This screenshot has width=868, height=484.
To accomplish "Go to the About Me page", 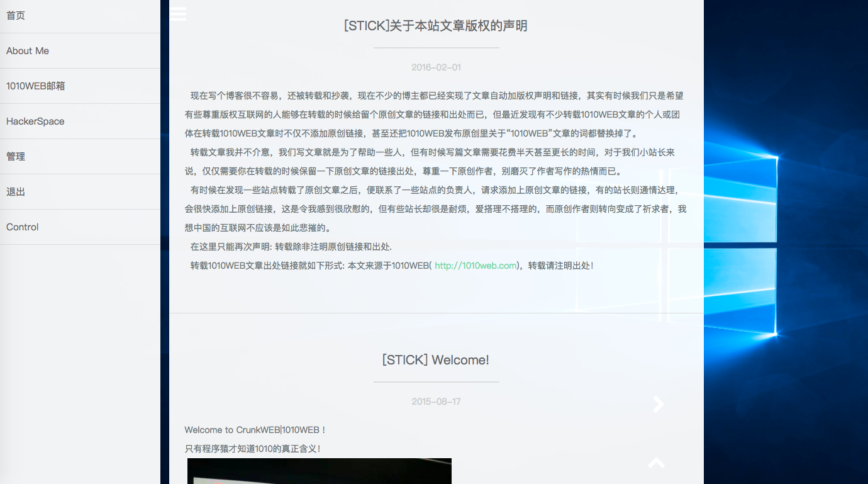I will (28, 51).
